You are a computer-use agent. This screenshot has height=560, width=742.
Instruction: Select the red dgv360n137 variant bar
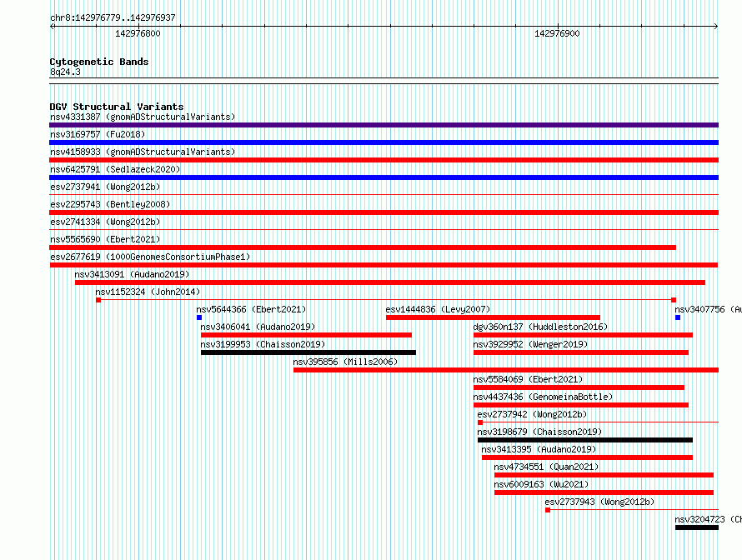point(583,335)
